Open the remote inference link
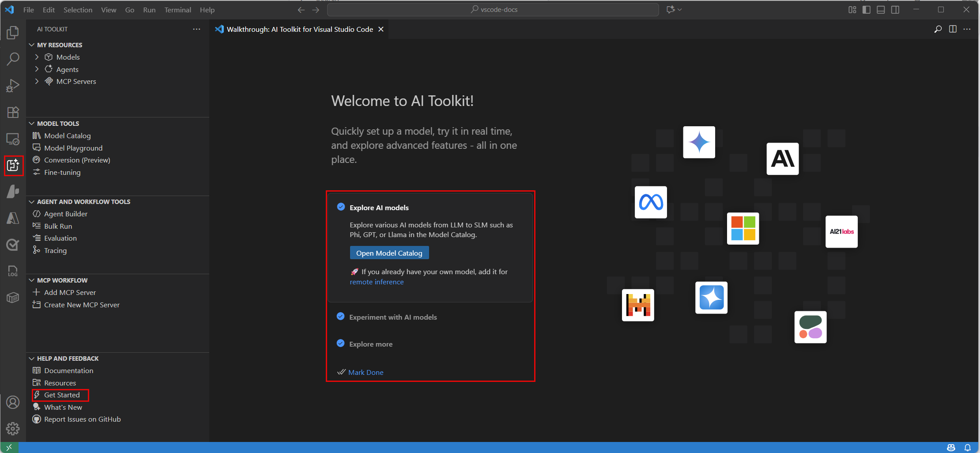 (376, 282)
